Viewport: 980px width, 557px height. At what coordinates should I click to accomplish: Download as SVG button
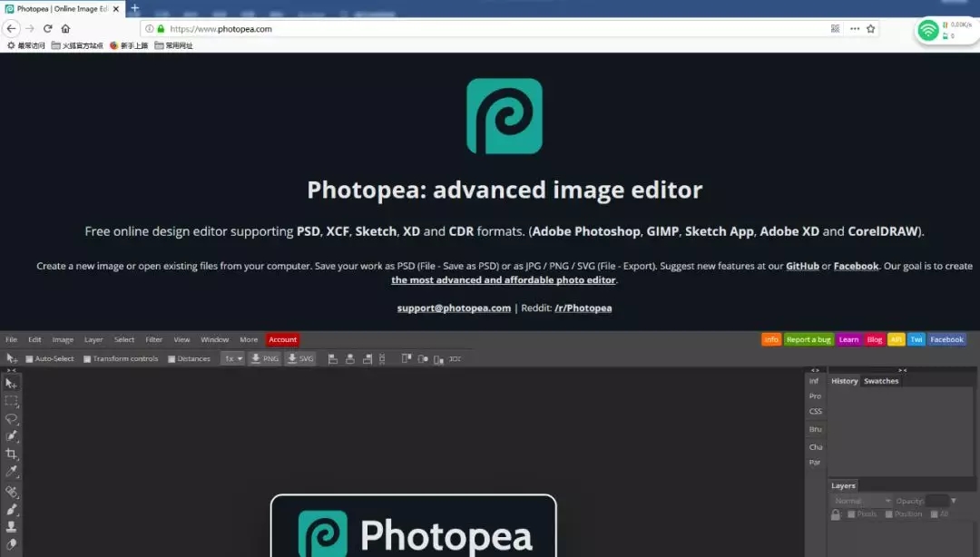[300, 359]
